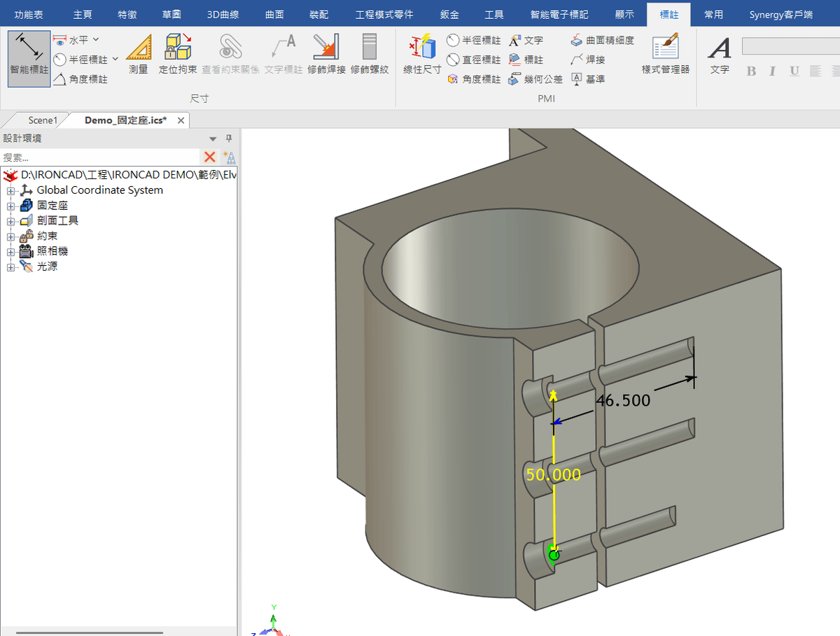This screenshot has width=840, height=636.
Task: Select the 幾何公差 geometric tolerance tool
Action: [535, 79]
